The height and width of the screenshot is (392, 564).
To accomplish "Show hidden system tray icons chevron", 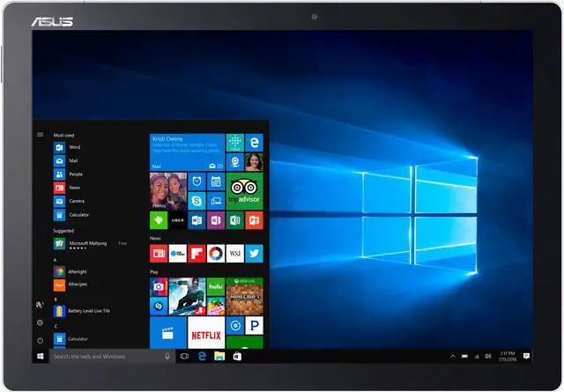I will click(453, 356).
